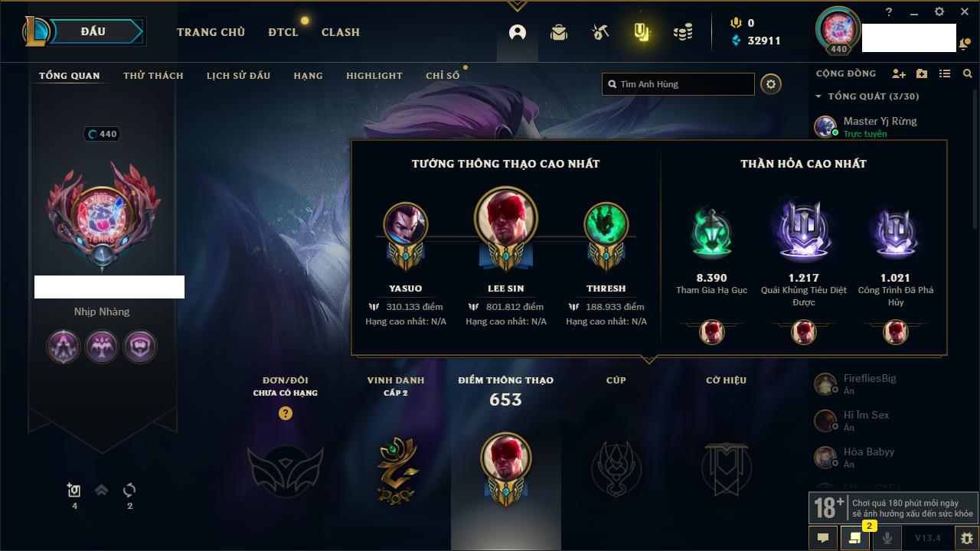Click the new folder icon in friends panel
Image resolution: width=980 pixels, height=551 pixels.
click(x=922, y=73)
